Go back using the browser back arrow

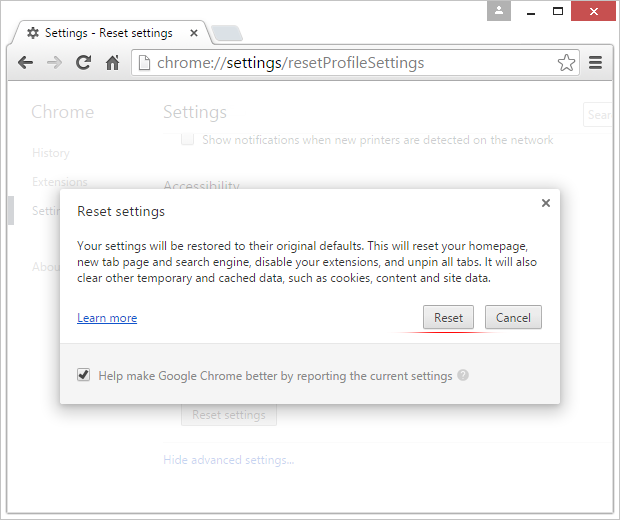[x=26, y=62]
